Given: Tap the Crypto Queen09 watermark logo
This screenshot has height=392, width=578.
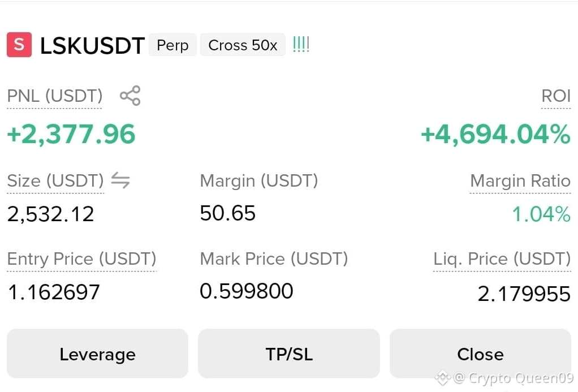Looking at the screenshot, I should (442, 378).
